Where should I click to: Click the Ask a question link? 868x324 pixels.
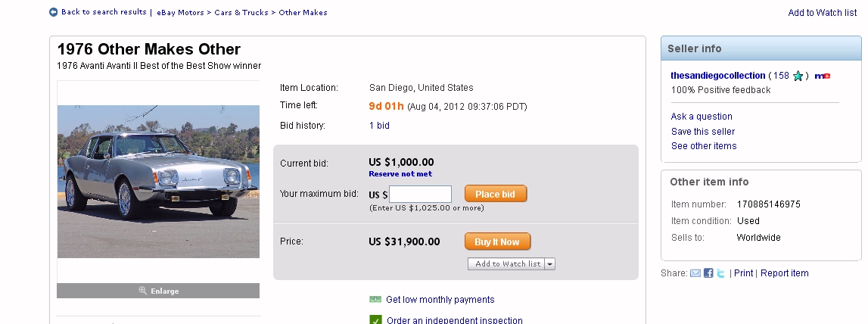tap(702, 117)
